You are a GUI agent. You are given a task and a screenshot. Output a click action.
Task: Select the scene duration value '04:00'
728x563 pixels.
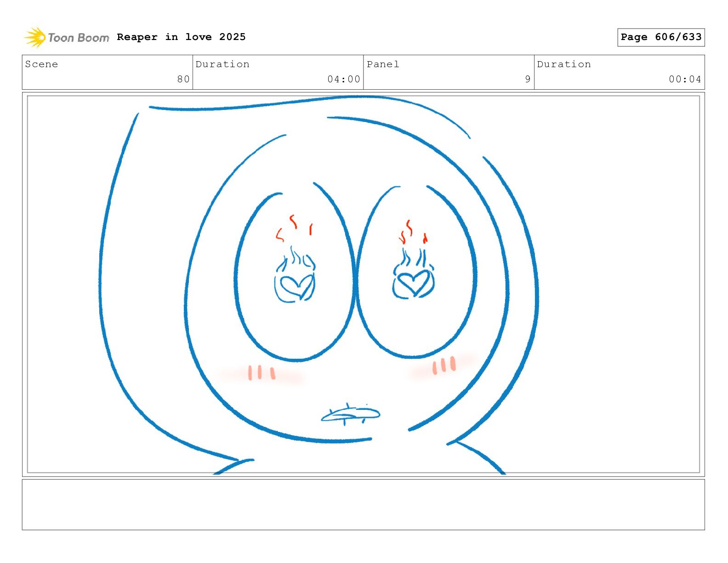point(344,79)
